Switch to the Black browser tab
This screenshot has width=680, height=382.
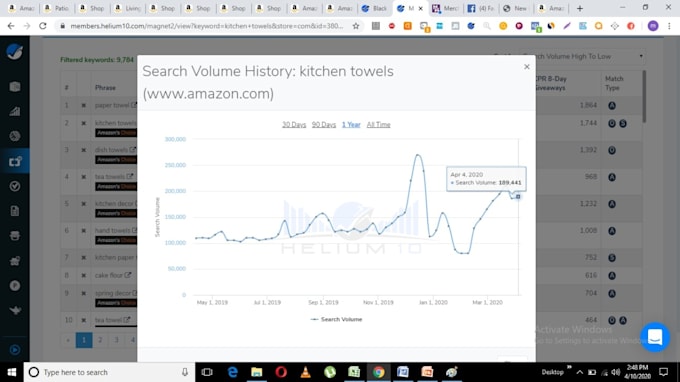pos(375,8)
